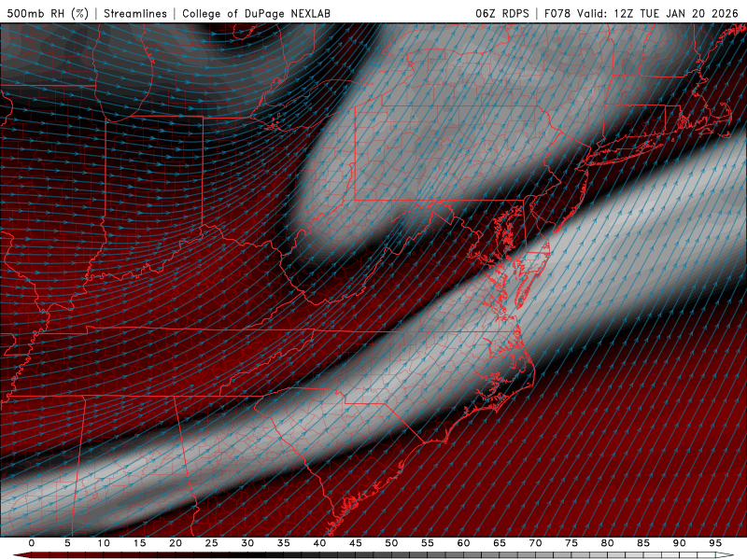Click the '10' label on the color scale
This screenshot has height=560, width=747.
click(104, 543)
